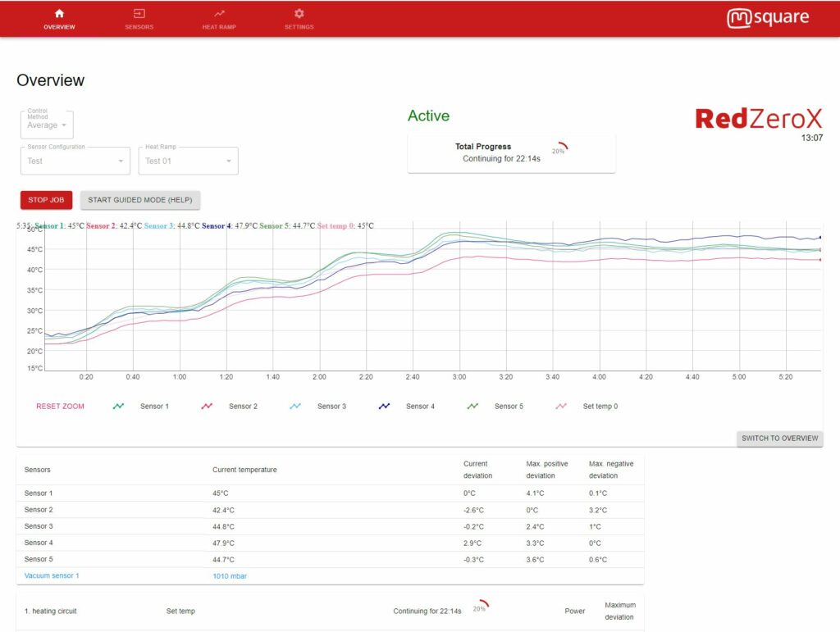Open the Sensors icon in the navbar
Screen dimensions: 840x632
[x=139, y=14]
